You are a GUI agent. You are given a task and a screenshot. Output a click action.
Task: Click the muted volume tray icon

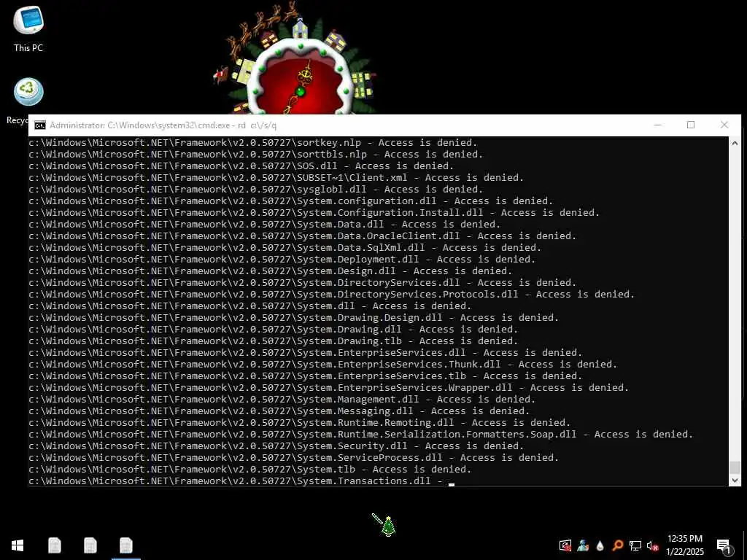[652, 546]
